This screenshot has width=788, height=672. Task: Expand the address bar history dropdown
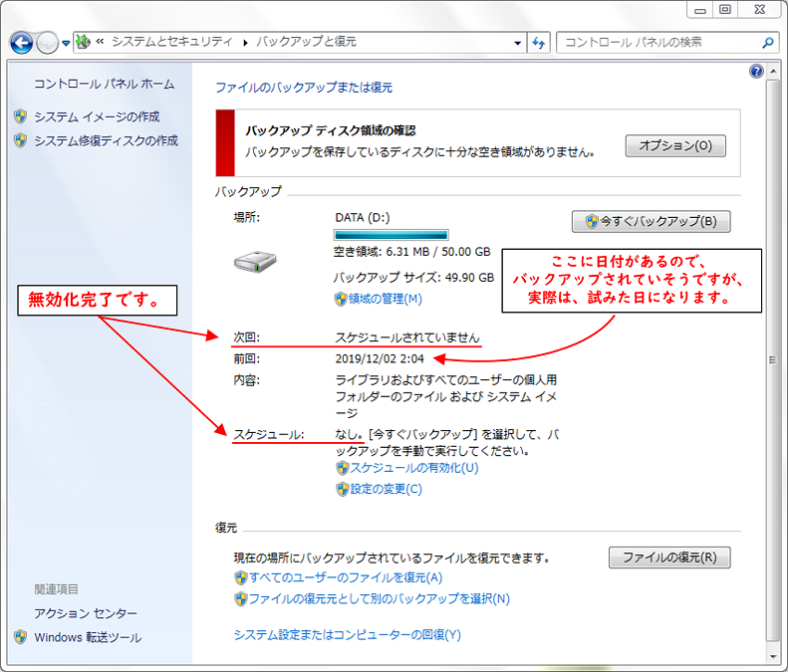click(517, 43)
